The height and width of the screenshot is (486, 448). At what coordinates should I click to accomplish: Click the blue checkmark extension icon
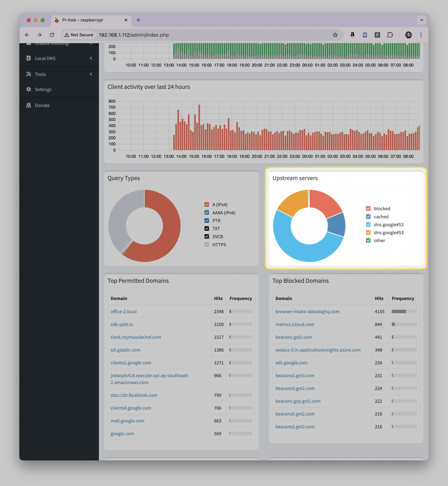coord(365,35)
